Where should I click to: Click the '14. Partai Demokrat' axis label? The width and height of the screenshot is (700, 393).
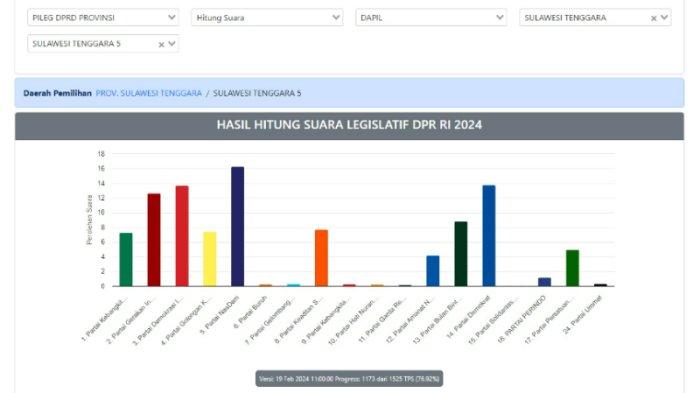[x=468, y=318]
